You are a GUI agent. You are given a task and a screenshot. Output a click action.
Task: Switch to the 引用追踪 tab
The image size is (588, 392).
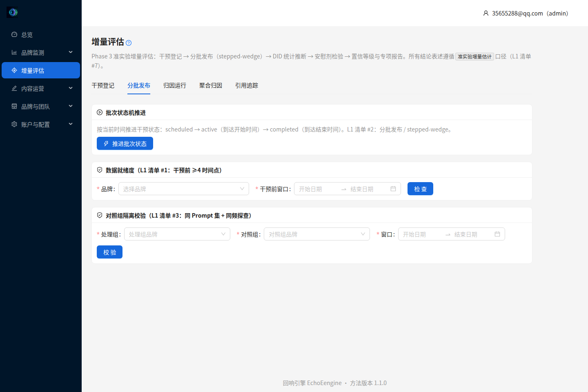247,85
